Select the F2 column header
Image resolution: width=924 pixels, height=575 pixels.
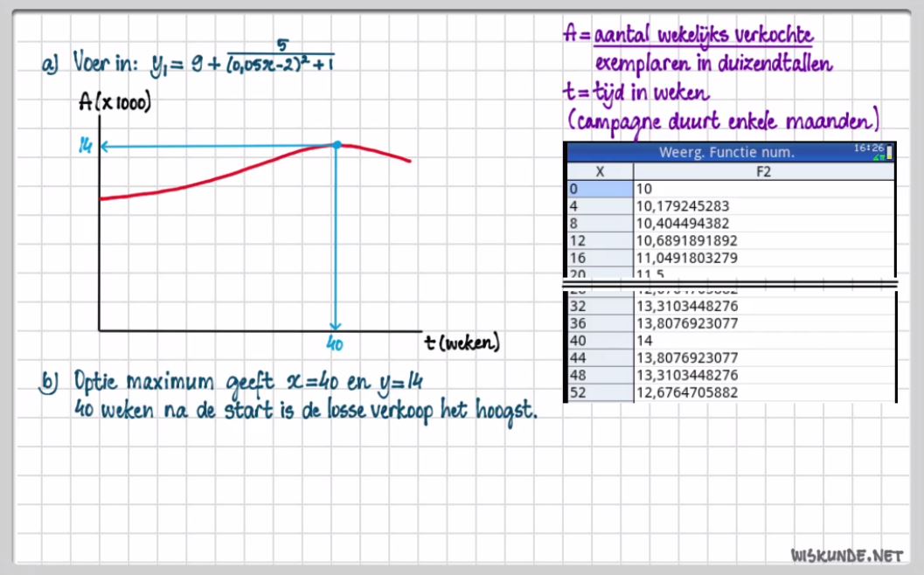click(x=763, y=172)
